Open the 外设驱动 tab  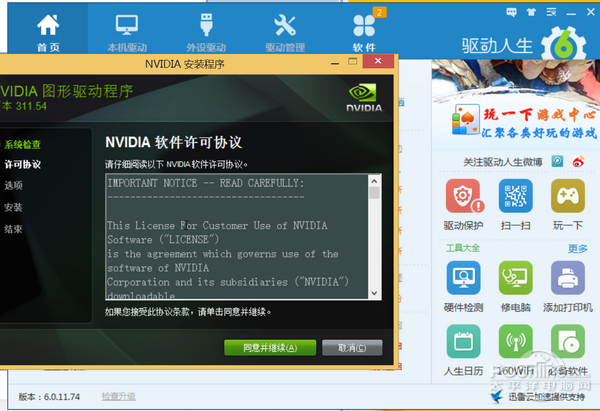[206, 32]
